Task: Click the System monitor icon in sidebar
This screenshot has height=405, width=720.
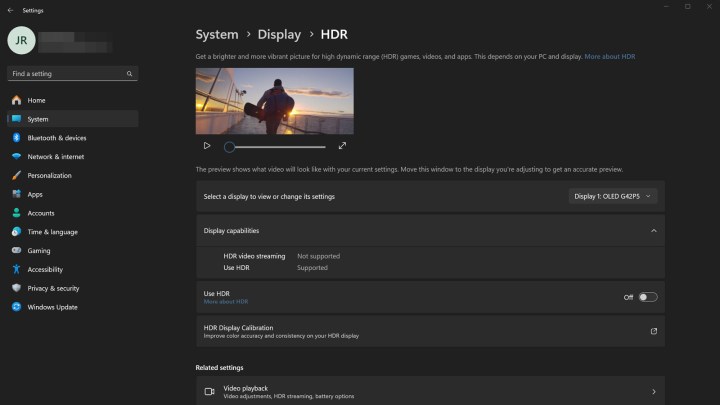Action: pos(17,119)
